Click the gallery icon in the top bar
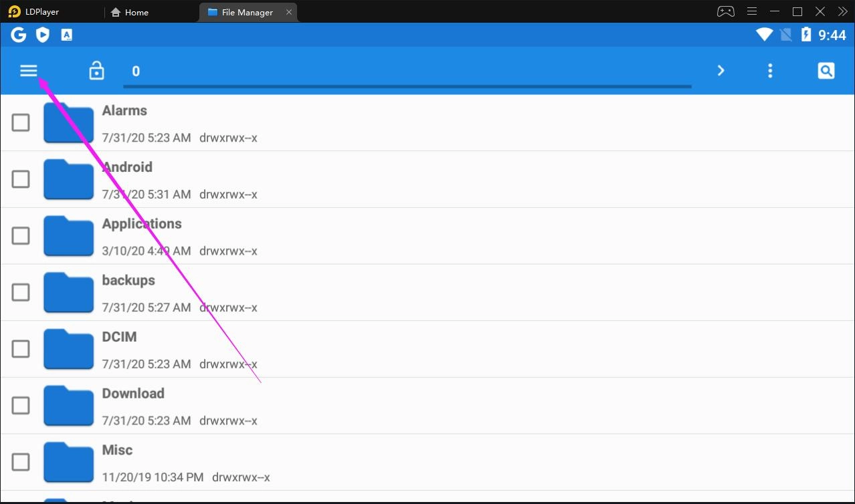855x504 pixels. click(x=66, y=34)
